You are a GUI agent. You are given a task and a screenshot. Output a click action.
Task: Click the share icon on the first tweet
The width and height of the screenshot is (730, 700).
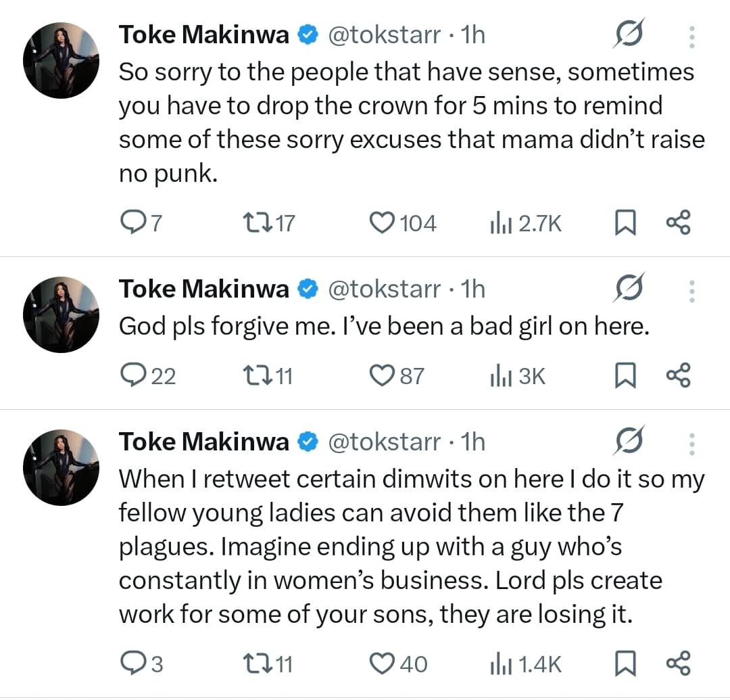coord(678,222)
